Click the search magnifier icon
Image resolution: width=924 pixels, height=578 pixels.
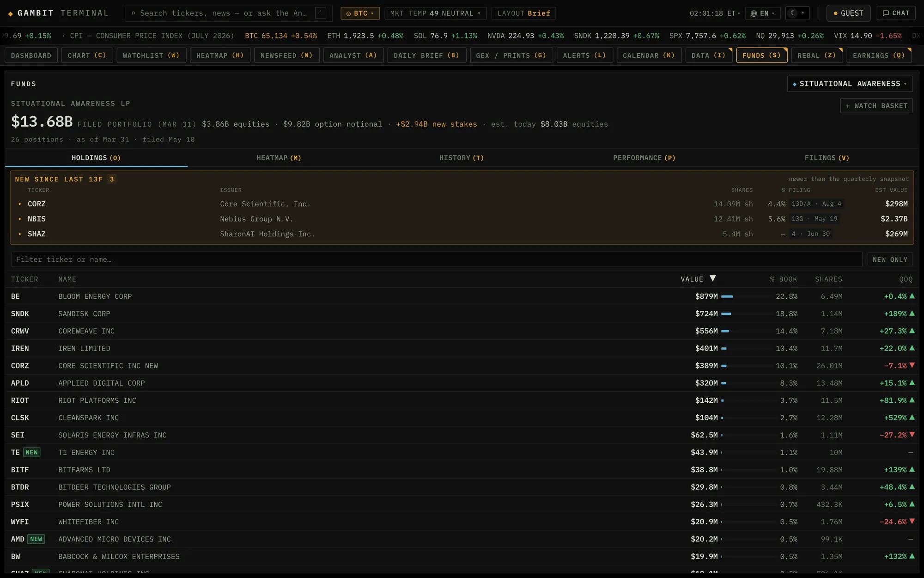[x=134, y=13]
